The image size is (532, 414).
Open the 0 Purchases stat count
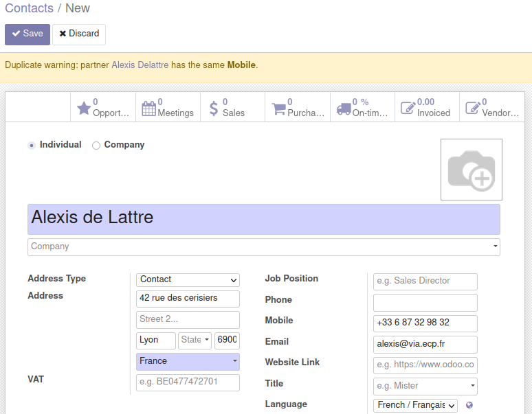click(x=290, y=102)
